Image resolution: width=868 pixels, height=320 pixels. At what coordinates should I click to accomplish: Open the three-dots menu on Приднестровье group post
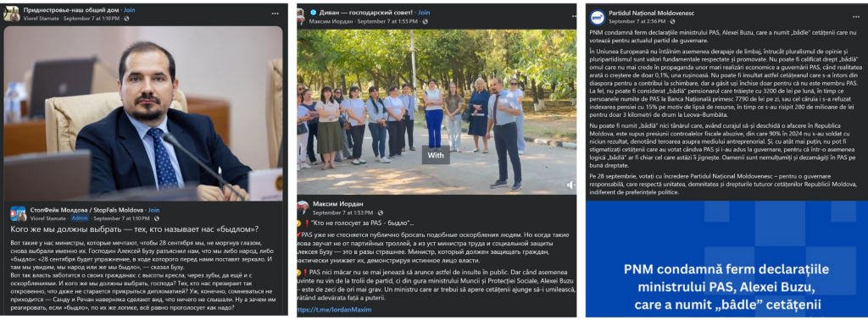(x=275, y=14)
